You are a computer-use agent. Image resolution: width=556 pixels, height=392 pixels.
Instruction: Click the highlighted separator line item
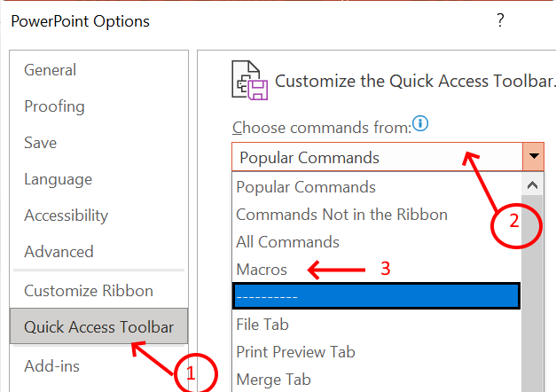click(376, 296)
